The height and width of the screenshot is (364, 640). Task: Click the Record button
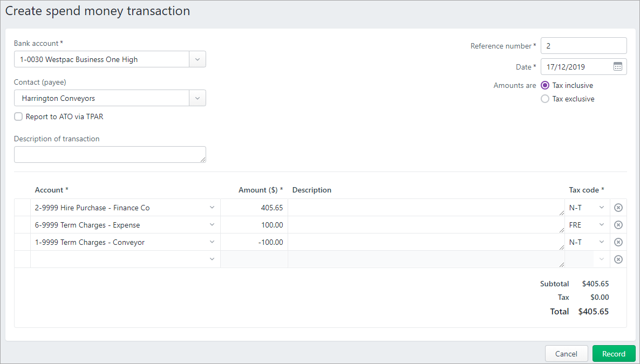point(614,353)
